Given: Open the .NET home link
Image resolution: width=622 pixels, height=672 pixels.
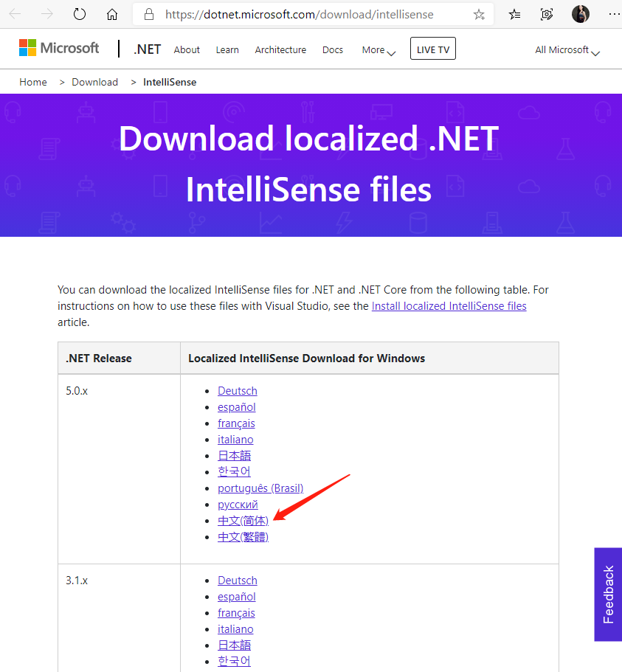Looking at the screenshot, I should (x=147, y=49).
